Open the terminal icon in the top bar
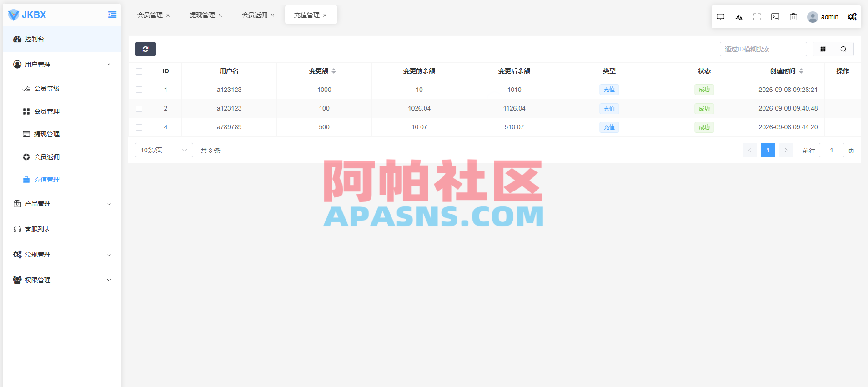 pos(775,17)
